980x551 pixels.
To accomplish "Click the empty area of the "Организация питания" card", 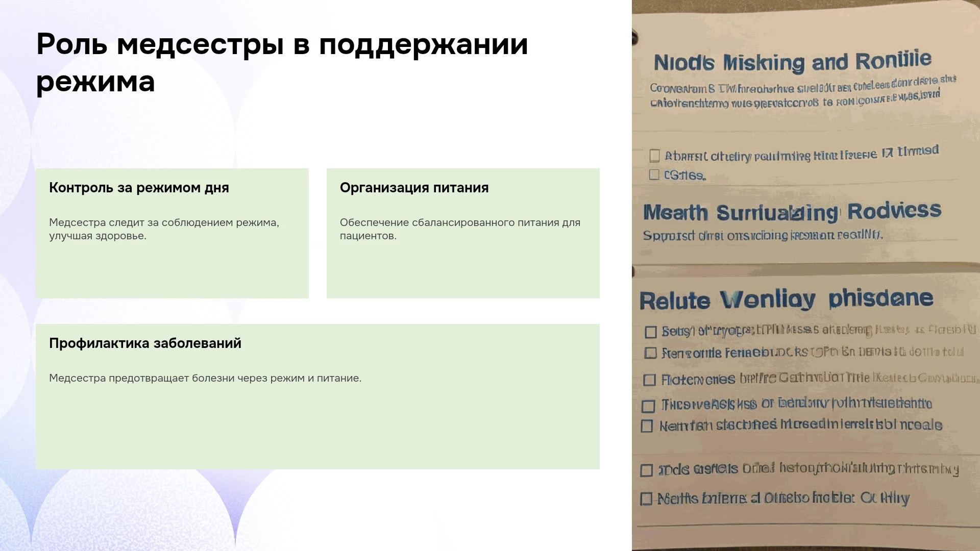I will pos(463,270).
